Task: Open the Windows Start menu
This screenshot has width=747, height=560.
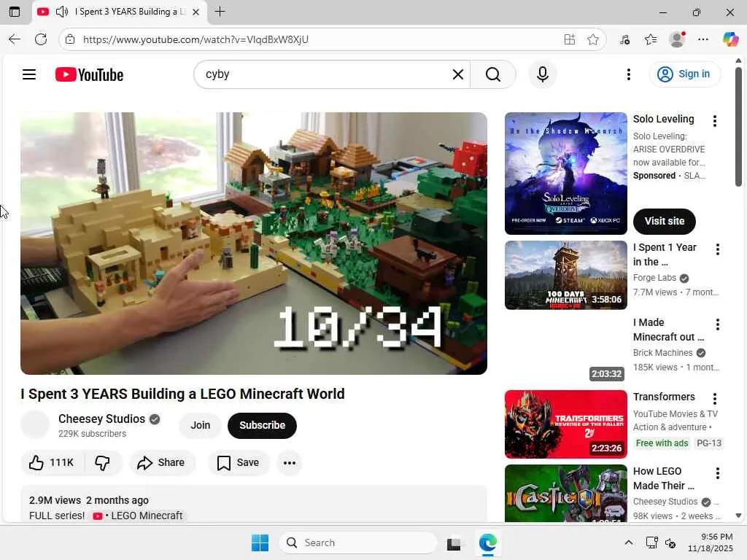Action: pos(260,542)
